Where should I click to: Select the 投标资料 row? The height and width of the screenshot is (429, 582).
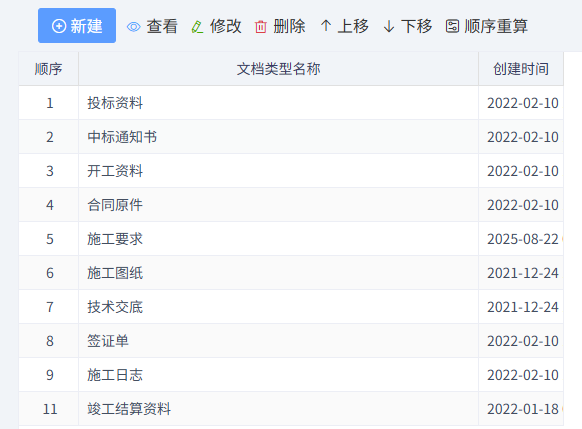291,103
